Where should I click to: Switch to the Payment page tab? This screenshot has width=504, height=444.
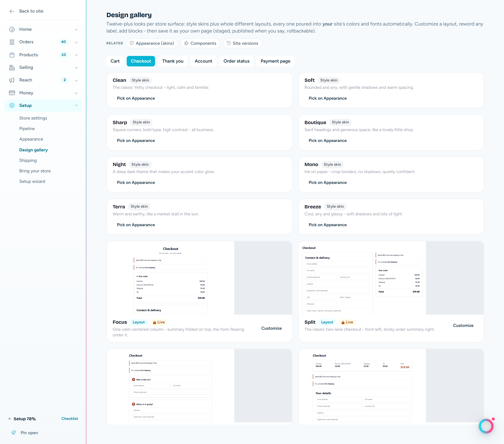click(x=275, y=61)
